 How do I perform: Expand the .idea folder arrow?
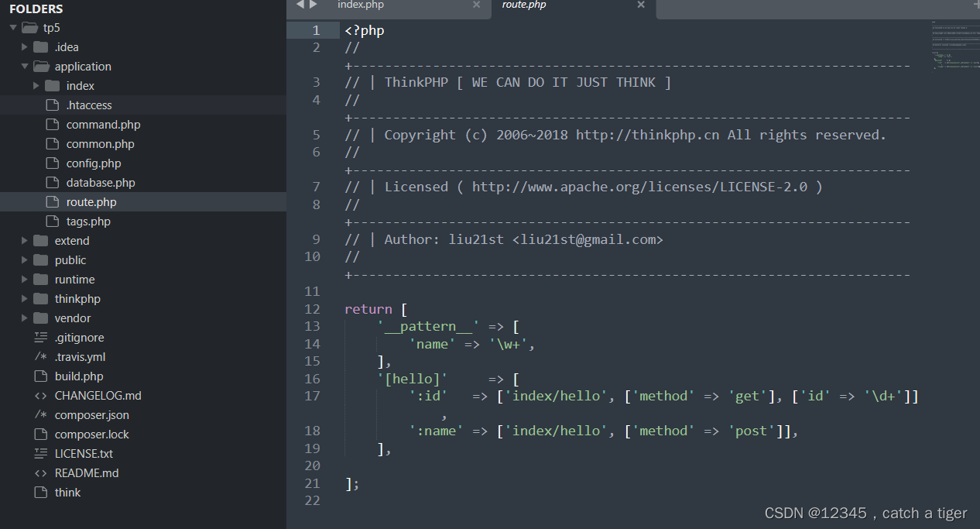point(25,47)
